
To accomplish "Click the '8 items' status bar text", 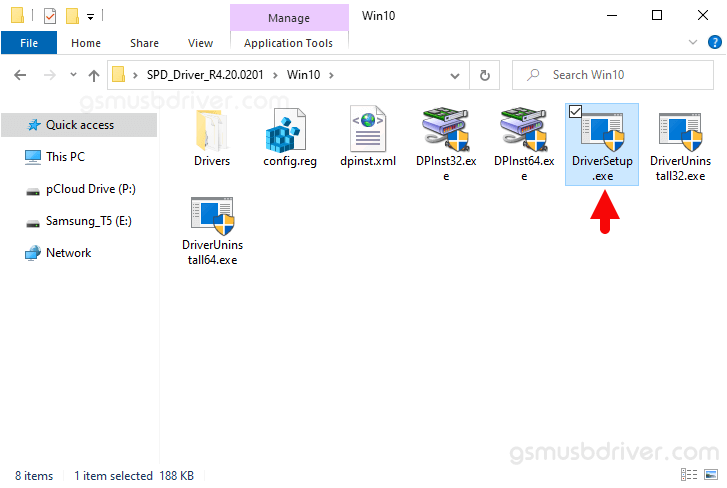I will tap(34, 476).
